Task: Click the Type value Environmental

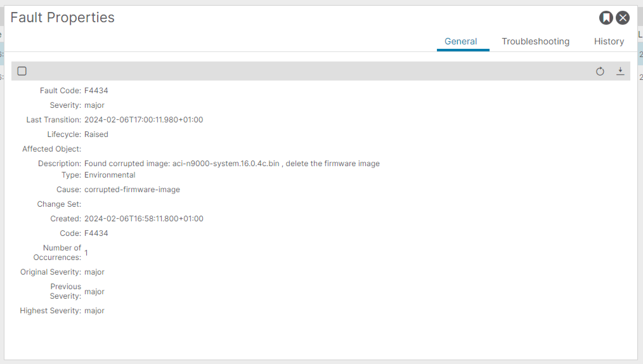Action: (110, 175)
